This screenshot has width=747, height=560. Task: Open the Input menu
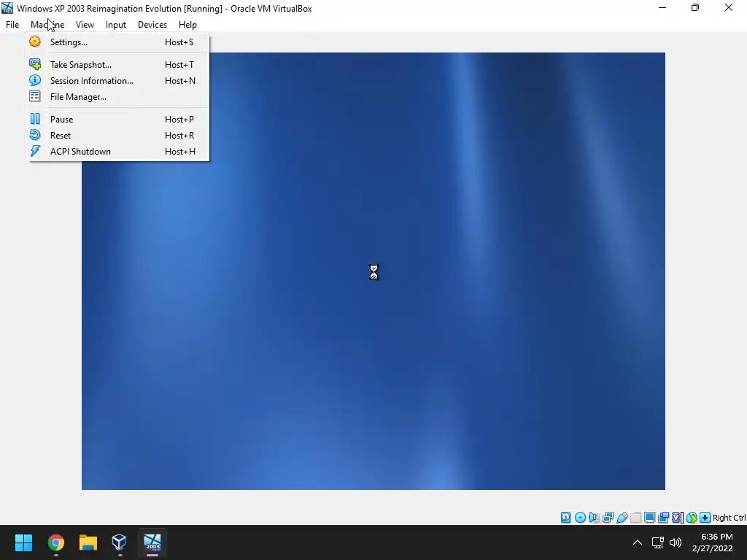(116, 25)
